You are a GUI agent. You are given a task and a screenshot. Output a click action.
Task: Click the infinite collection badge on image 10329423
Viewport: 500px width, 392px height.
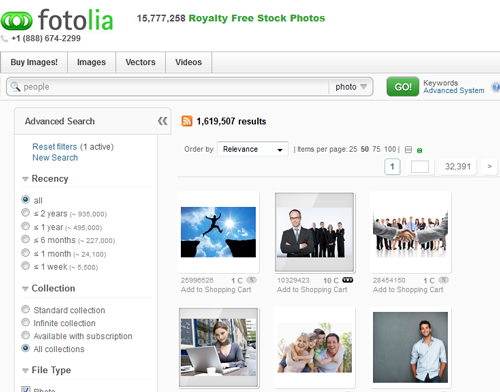(x=347, y=280)
